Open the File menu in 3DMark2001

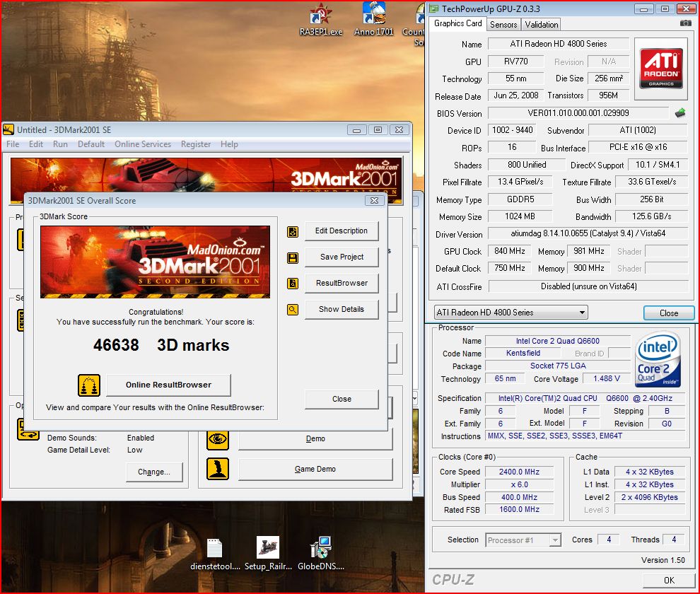(x=13, y=144)
